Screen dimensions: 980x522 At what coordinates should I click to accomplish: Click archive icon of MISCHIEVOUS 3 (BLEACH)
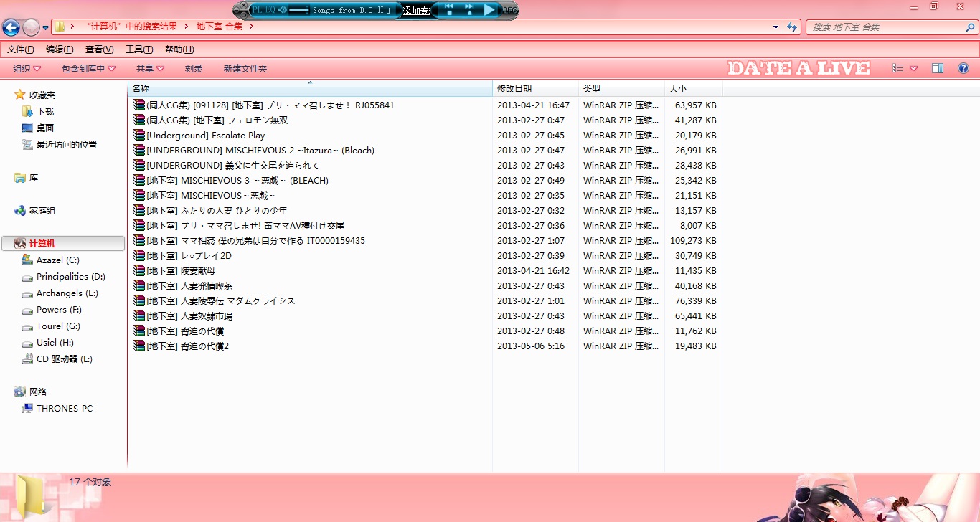[x=138, y=181]
